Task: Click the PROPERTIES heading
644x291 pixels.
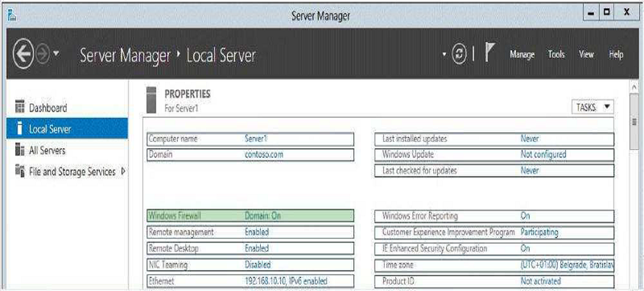Action: [x=188, y=94]
